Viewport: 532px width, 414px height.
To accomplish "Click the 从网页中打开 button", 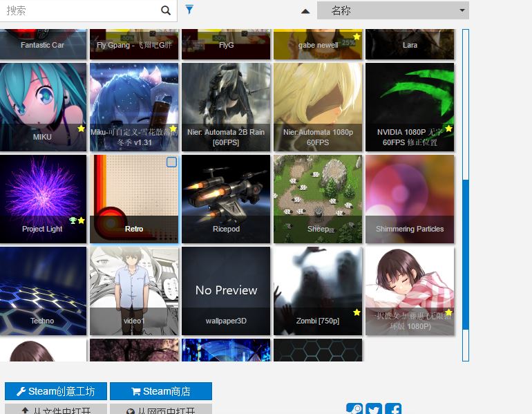I will [161, 409].
